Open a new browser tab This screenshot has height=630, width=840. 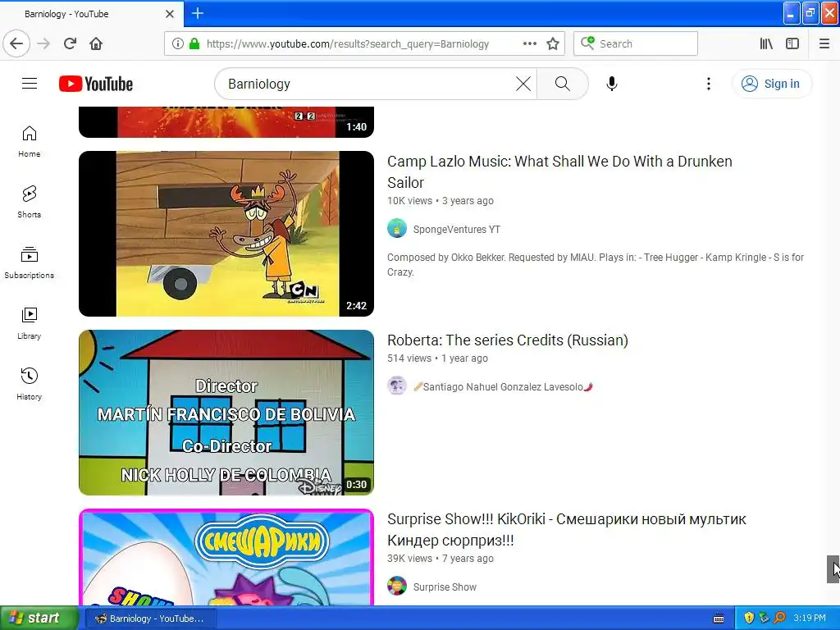197,13
